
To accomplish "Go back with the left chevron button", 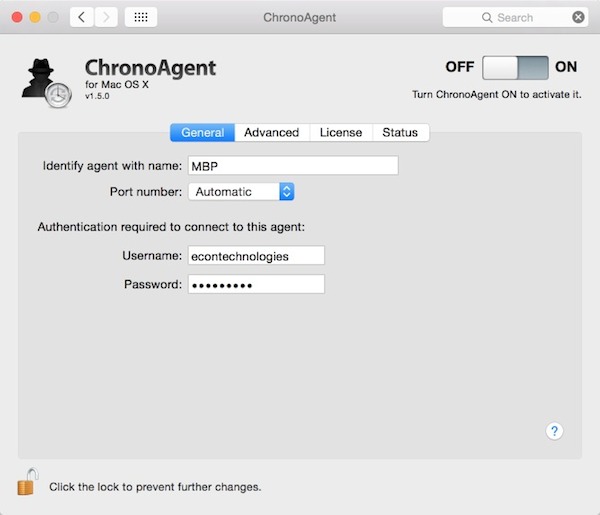I will click(x=82, y=17).
